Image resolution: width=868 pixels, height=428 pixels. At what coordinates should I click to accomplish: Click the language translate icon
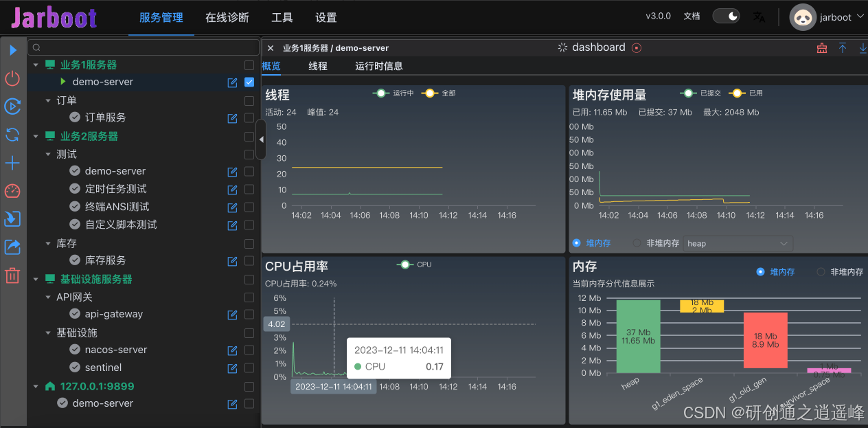[759, 17]
